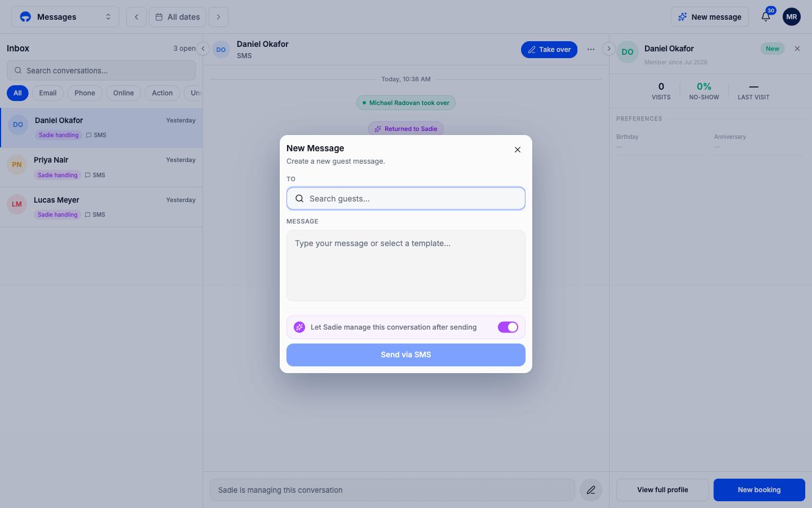Close the Daniel Okafor profile panel
This screenshot has width=812, height=508.
(x=797, y=49)
